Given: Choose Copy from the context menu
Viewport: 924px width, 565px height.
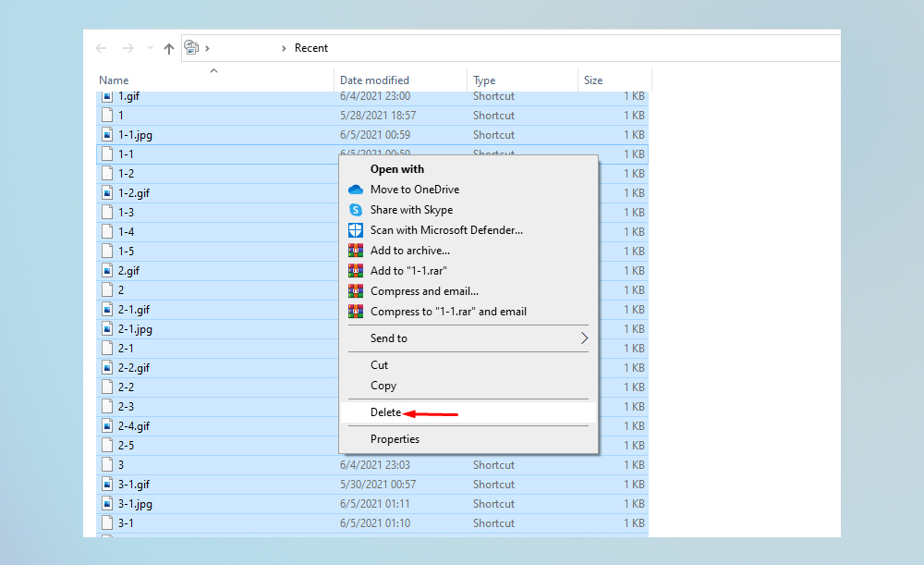Looking at the screenshot, I should coord(383,386).
